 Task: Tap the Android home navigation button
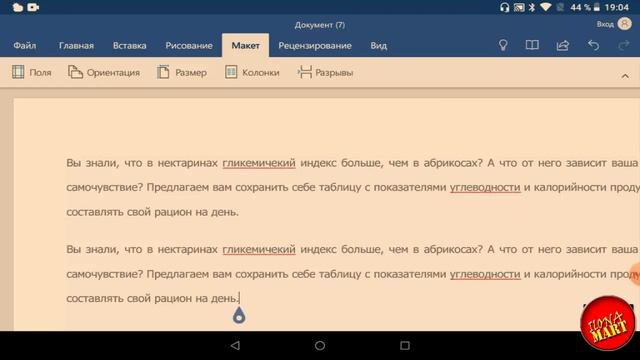click(x=320, y=345)
